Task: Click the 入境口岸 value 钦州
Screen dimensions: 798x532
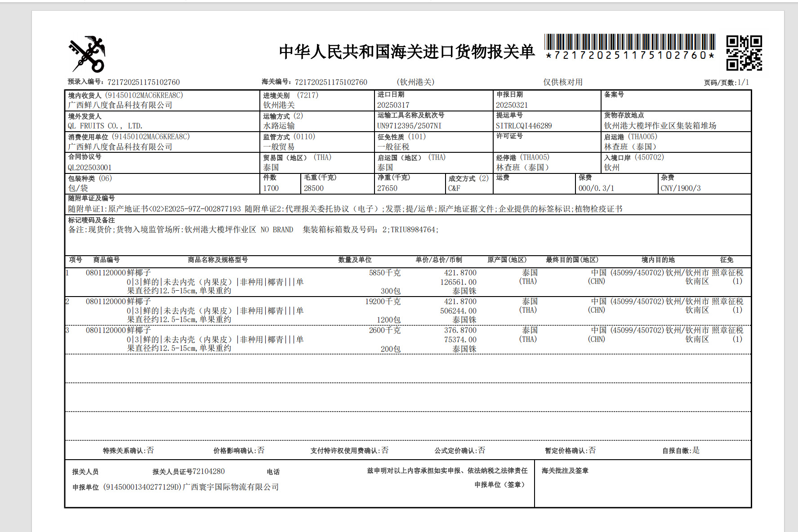Action: tap(612, 168)
